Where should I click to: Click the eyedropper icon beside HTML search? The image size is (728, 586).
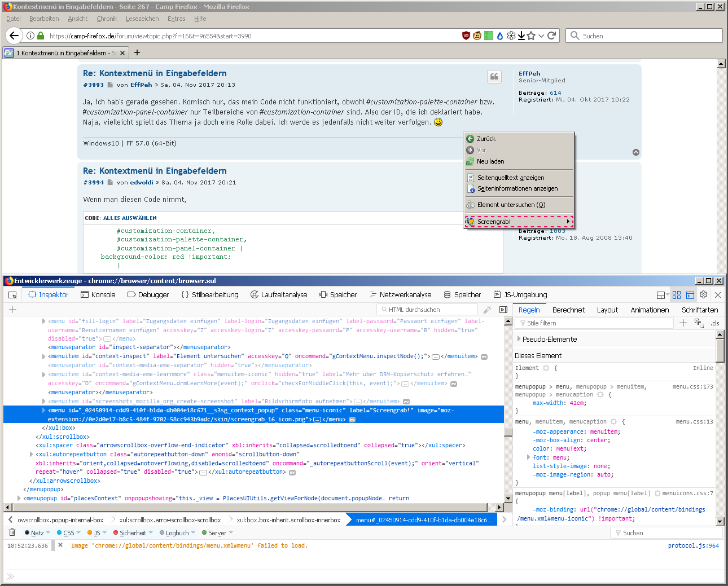pos(488,310)
